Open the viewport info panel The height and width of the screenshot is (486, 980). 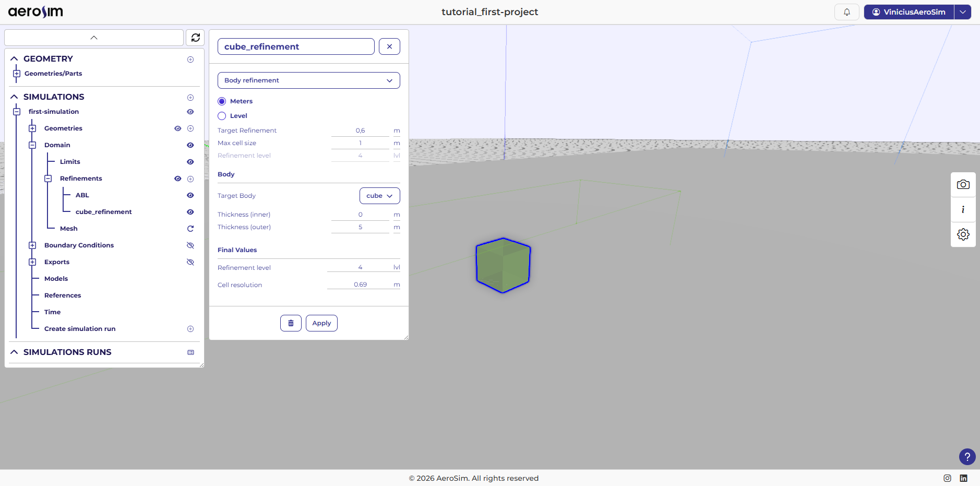tap(963, 209)
